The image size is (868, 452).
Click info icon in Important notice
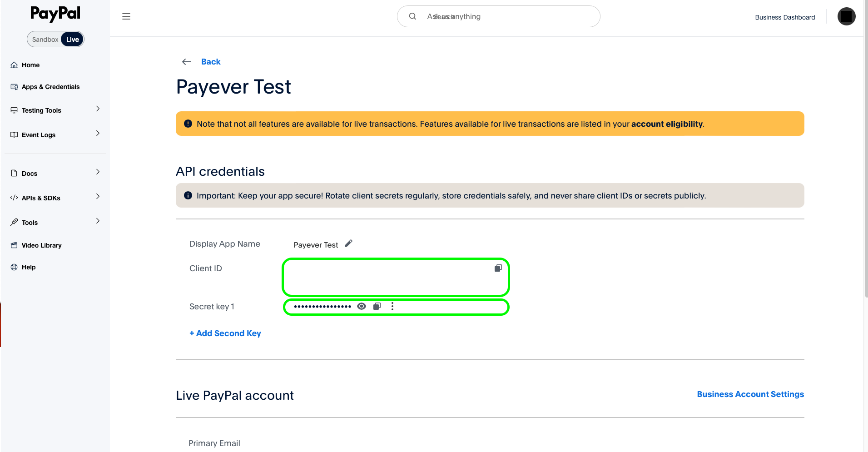pos(188,195)
